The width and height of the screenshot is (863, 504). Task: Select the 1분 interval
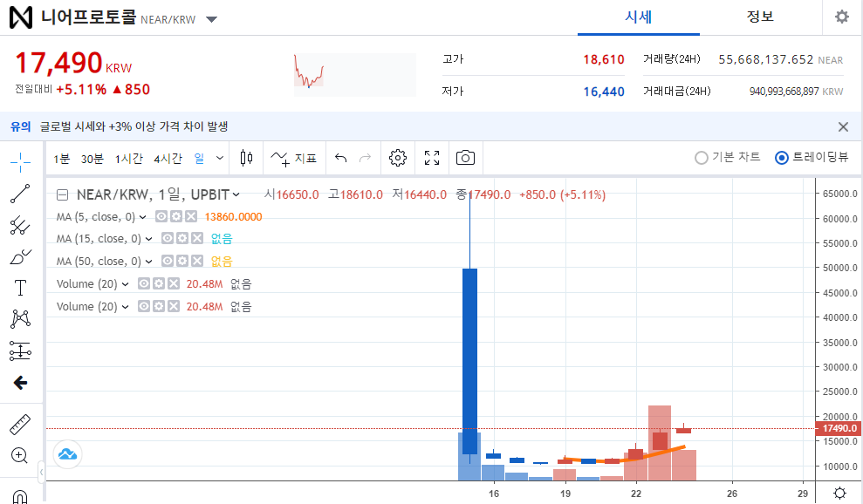[62, 159]
